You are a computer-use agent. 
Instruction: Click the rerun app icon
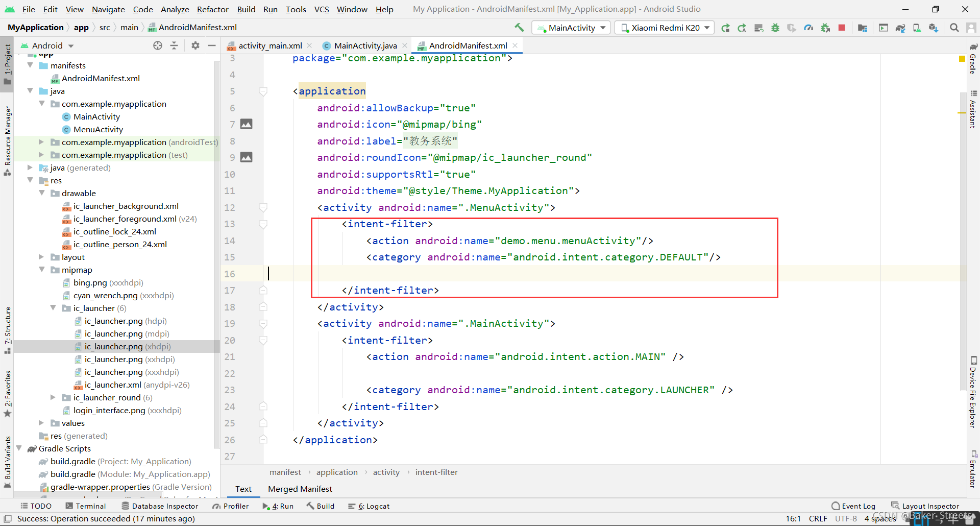pyautogui.click(x=725, y=28)
